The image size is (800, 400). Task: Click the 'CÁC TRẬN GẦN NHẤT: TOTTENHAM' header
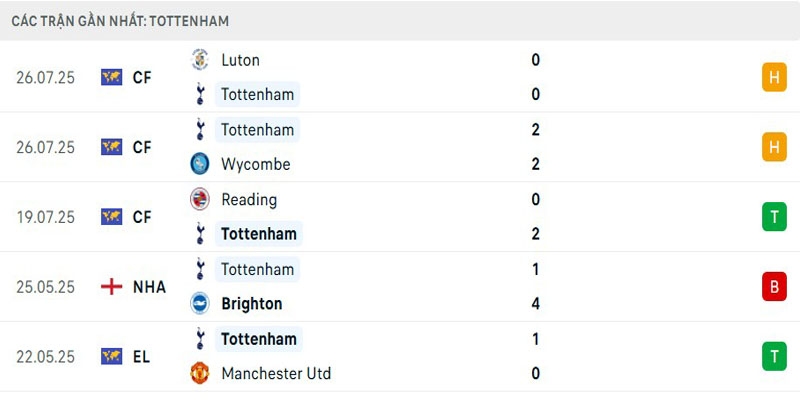pos(120,21)
